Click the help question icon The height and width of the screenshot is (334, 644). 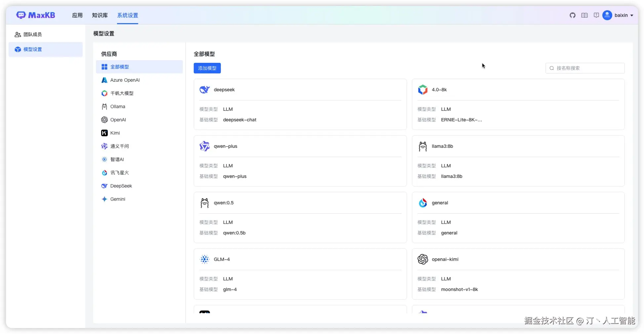[x=596, y=15]
